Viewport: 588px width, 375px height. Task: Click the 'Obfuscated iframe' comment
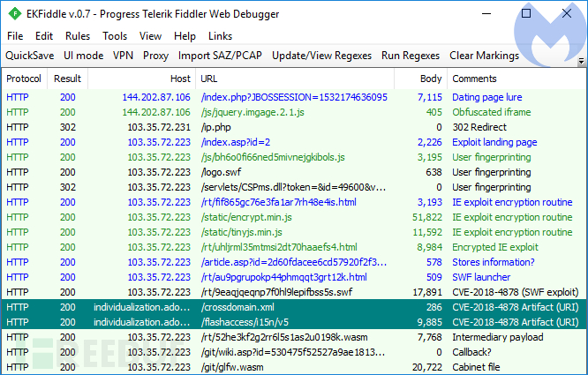pos(491,112)
